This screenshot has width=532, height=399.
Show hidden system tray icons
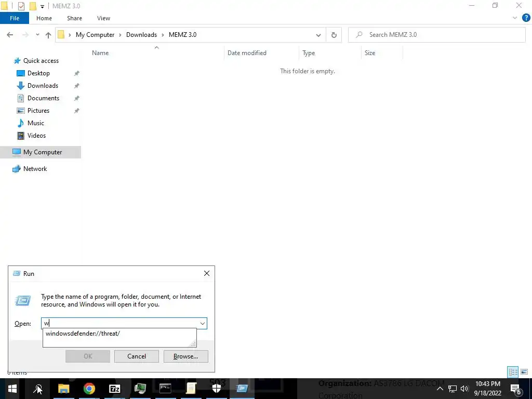click(440, 389)
